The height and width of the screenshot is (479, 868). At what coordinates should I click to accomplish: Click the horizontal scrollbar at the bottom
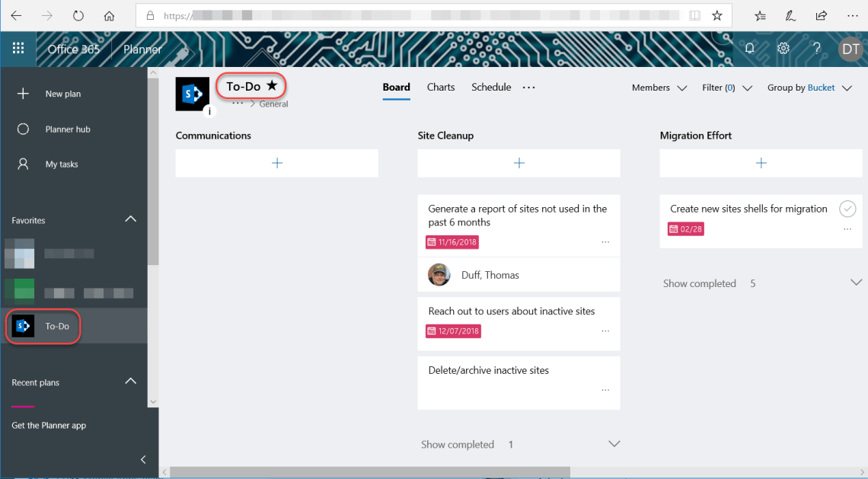(x=365, y=472)
